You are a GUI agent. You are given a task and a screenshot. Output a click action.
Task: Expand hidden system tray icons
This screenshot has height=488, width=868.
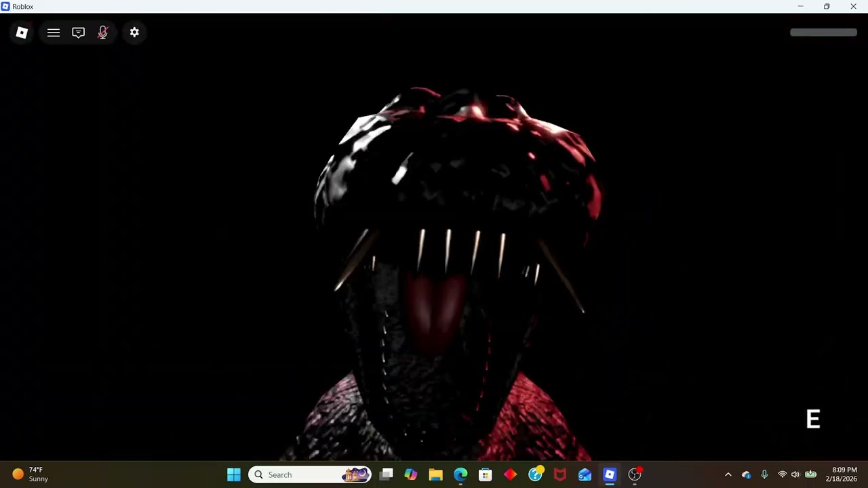728,474
